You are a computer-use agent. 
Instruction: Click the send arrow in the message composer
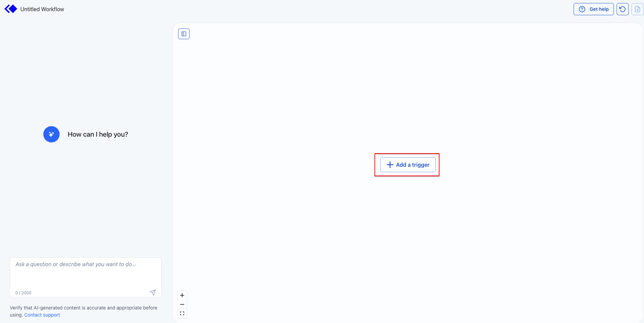pos(153,292)
